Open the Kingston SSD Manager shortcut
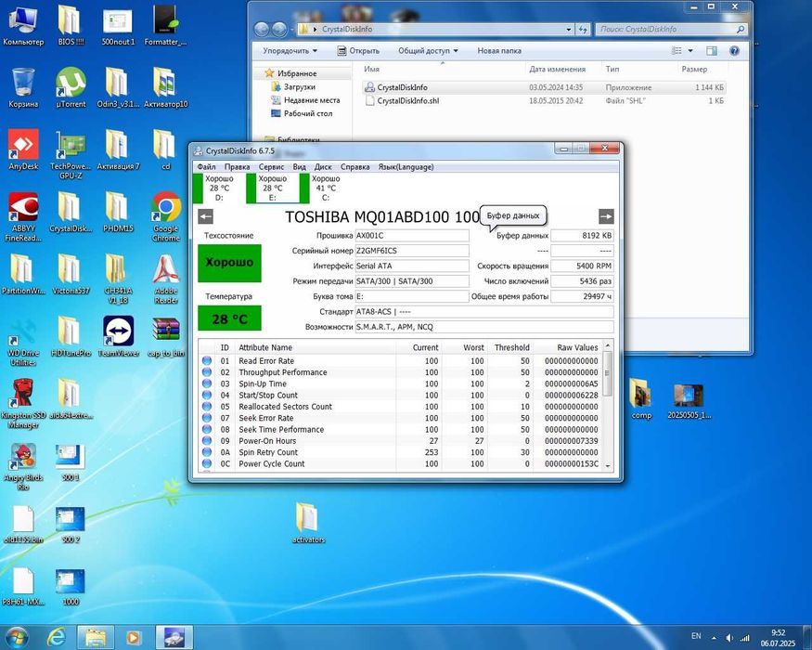The height and width of the screenshot is (650, 812). [23, 403]
